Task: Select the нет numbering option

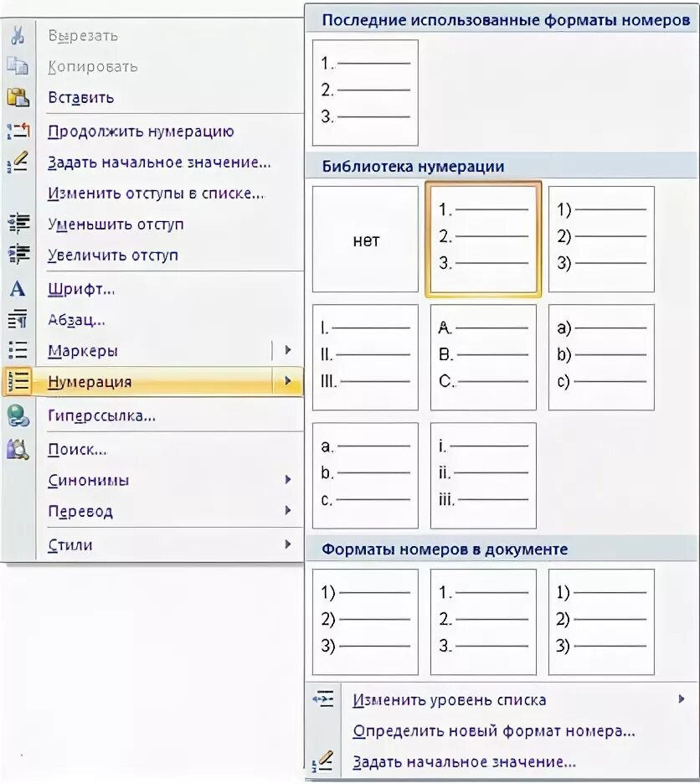Action: coord(366,240)
